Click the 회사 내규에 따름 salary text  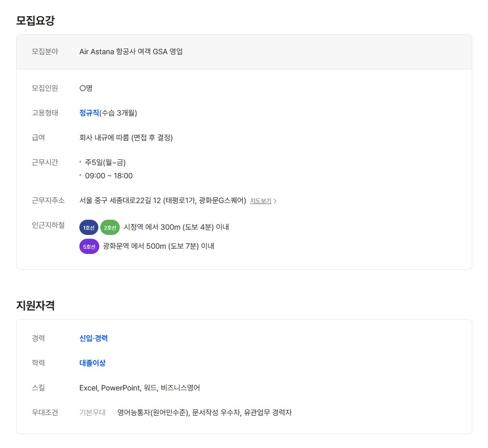pyautogui.click(x=126, y=138)
